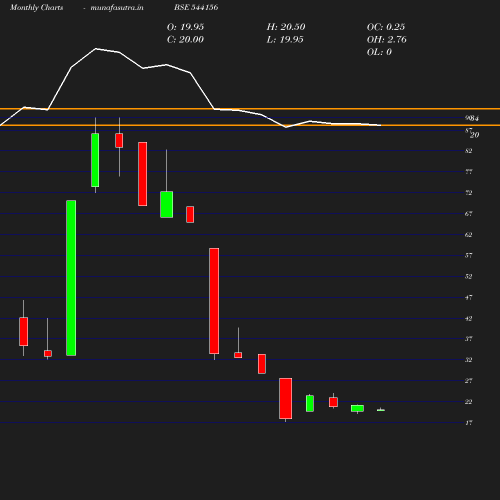This screenshot has height=500, width=500.
Task: Click the price axis label '37'
Action: click(469, 339)
